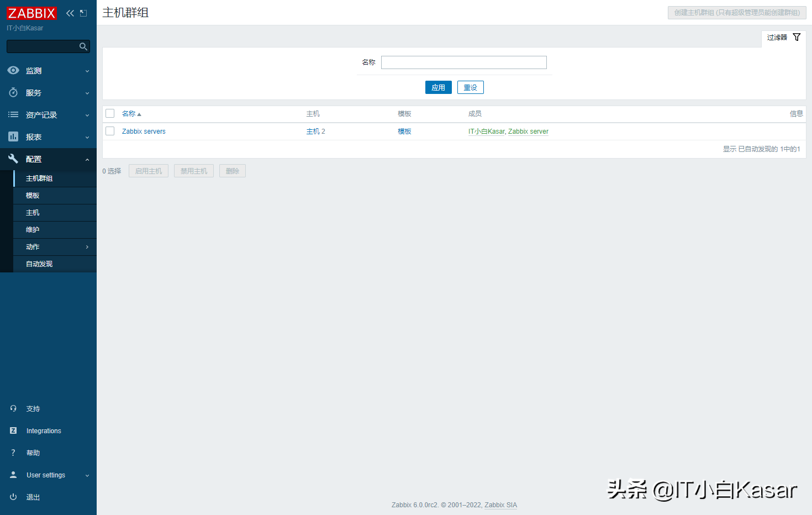This screenshot has height=515, width=812.
Task: Click the 退出 power icon
Action: point(13,497)
